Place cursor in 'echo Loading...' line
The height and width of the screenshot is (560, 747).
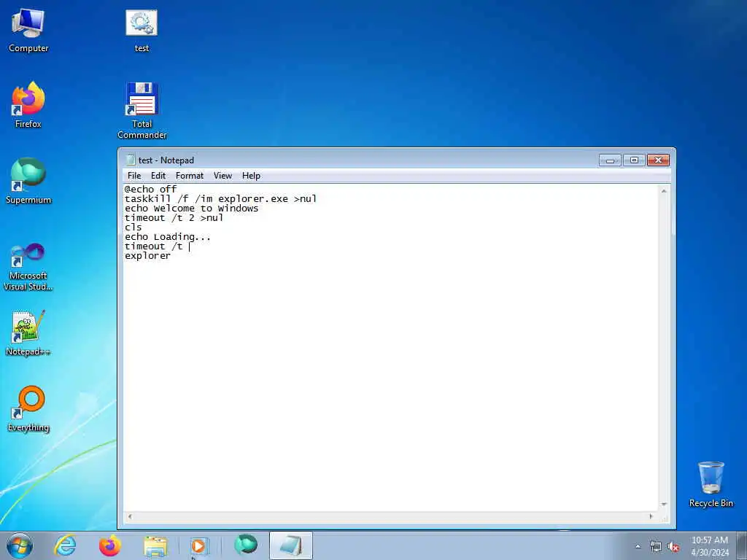pyautogui.click(x=167, y=237)
